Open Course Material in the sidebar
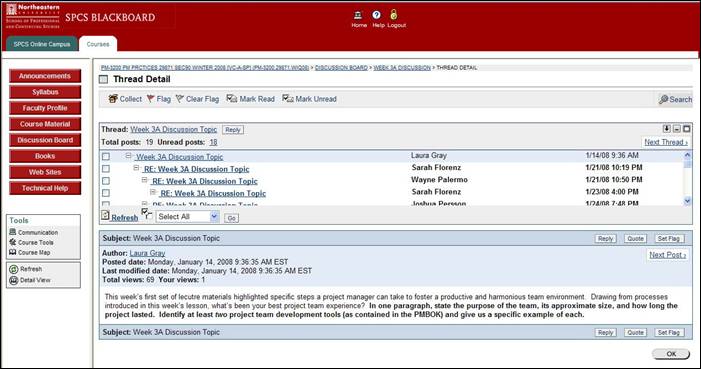The width and height of the screenshot is (701, 369). point(45,124)
